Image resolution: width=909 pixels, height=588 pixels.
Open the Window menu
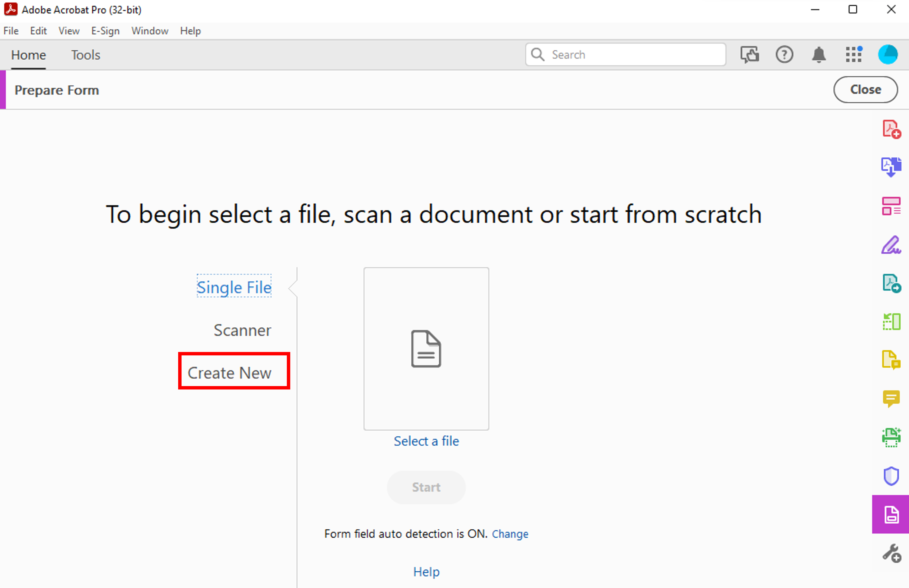[150, 31]
